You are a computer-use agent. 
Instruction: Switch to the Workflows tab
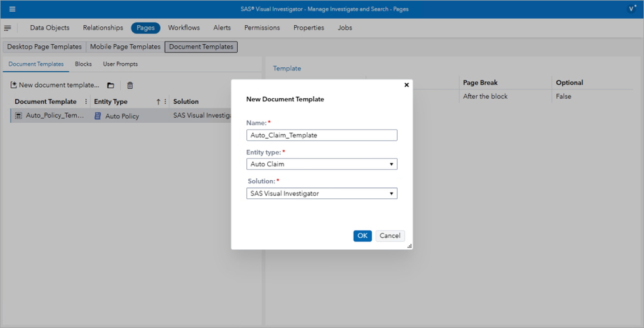184,28
